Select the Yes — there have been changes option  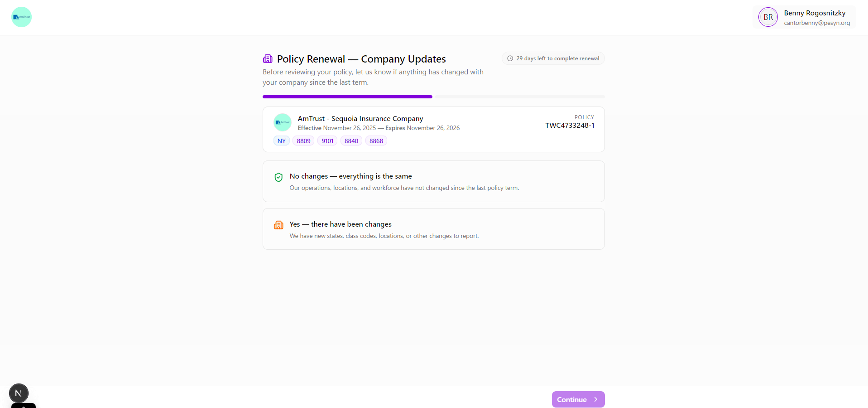pyautogui.click(x=433, y=229)
